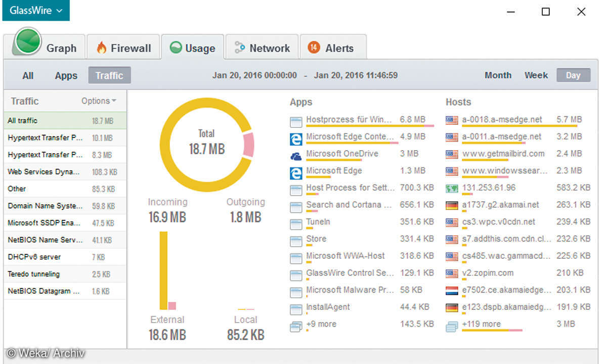Image resolution: width=607 pixels, height=364 pixels.
Task: Open host cs485.wac.gammacd...
Action: click(x=506, y=256)
